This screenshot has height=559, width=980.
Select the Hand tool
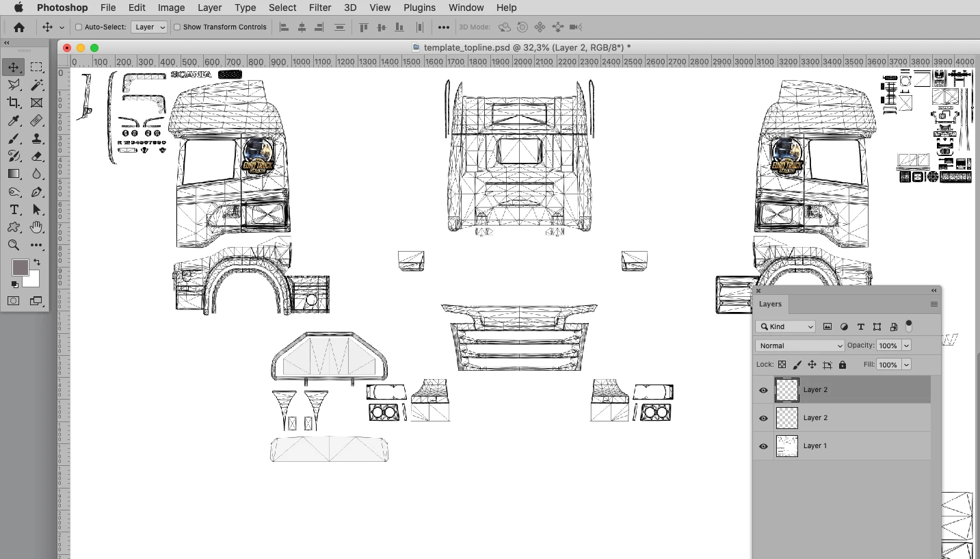click(37, 227)
